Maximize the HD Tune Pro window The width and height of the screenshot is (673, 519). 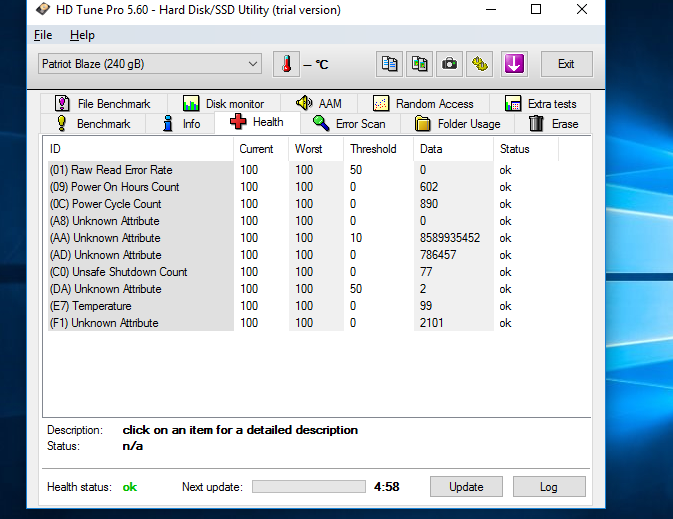point(536,9)
